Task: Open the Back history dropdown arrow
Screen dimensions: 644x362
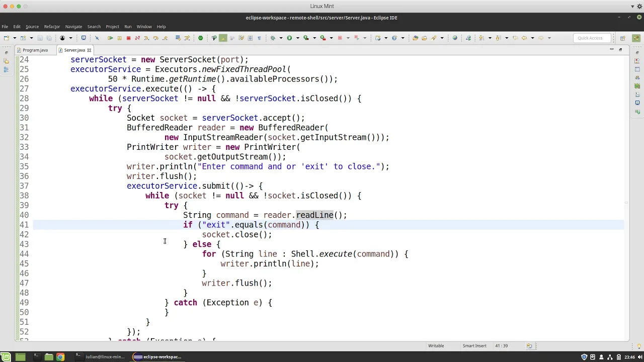Action: point(532,38)
